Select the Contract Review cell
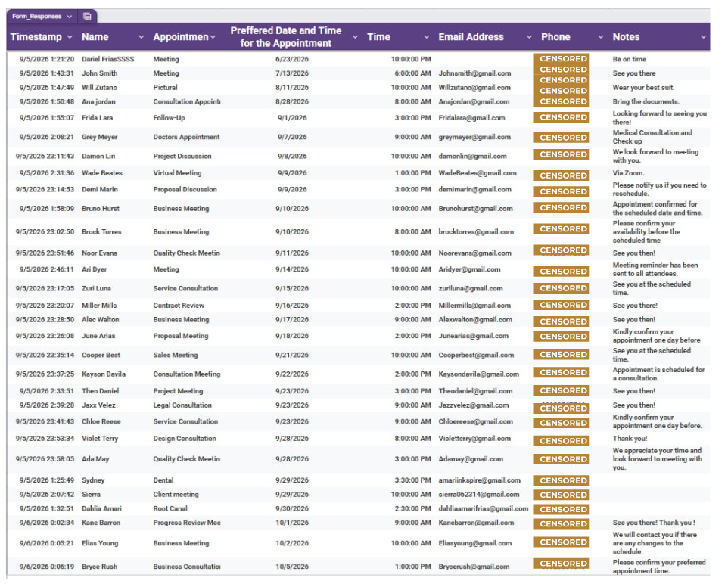This screenshot has width=728, height=587. click(x=179, y=306)
